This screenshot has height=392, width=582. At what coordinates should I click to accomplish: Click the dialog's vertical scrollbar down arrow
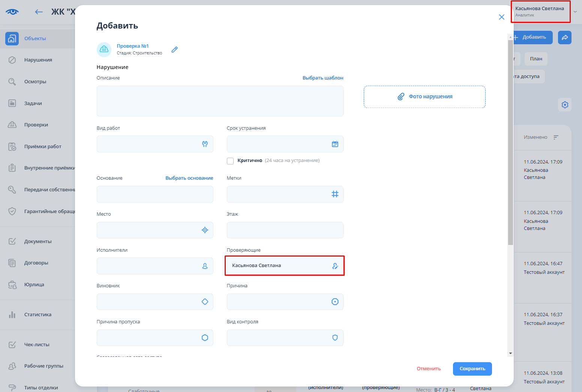coord(510,353)
